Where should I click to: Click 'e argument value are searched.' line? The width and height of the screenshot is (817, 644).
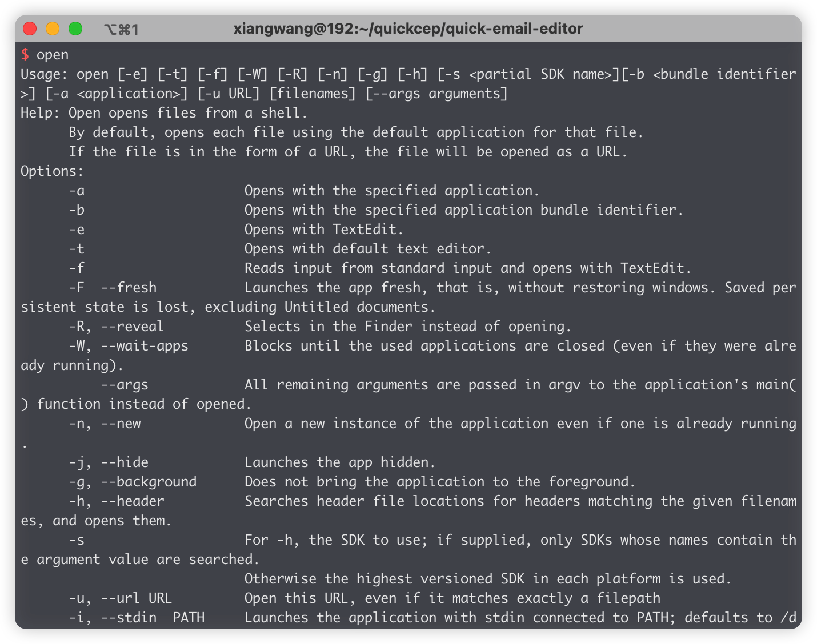click(x=140, y=560)
